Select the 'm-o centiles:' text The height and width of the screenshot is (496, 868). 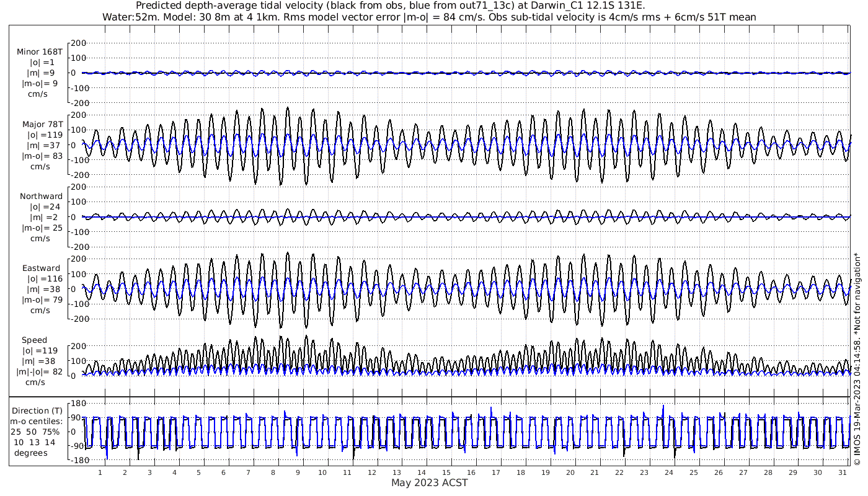(37, 421)
